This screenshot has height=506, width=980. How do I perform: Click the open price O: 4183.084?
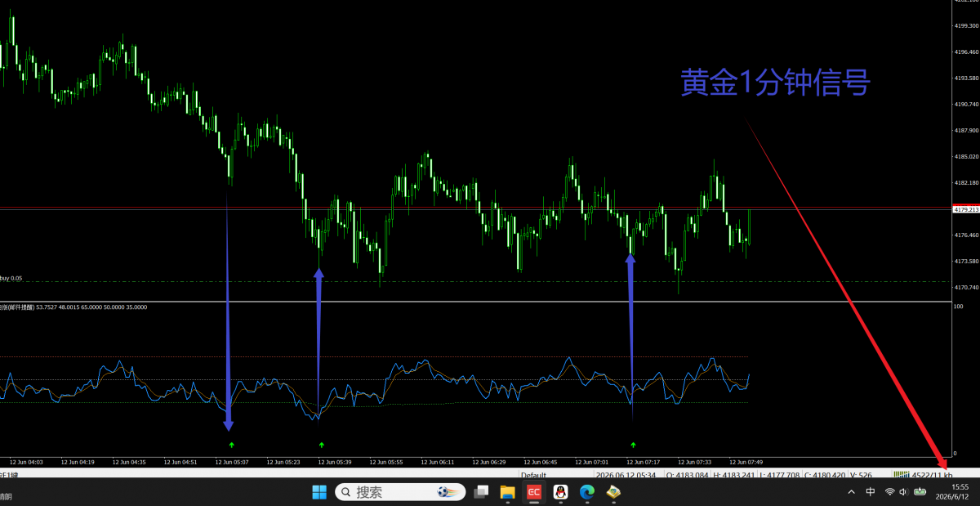click(x=688, y=475)
